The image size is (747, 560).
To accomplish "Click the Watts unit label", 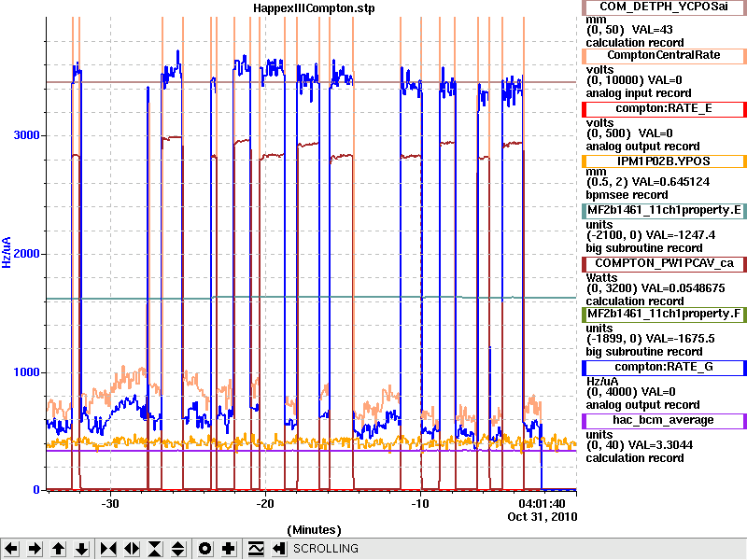I will [x=601, y=278].
